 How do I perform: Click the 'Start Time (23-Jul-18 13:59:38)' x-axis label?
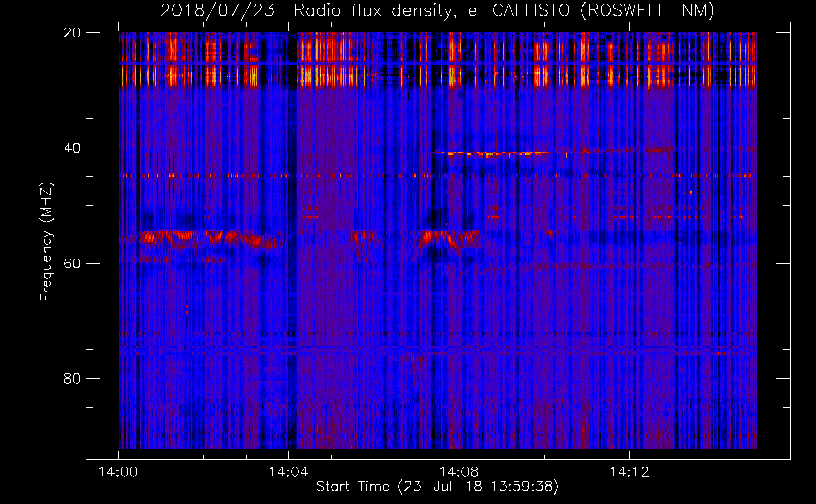[437, 487]
